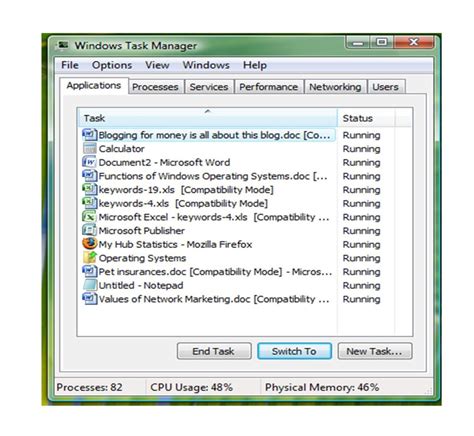Sort the list by the Task column header
The height and width of the screenshot is (436, 474).
coord(207,118)
